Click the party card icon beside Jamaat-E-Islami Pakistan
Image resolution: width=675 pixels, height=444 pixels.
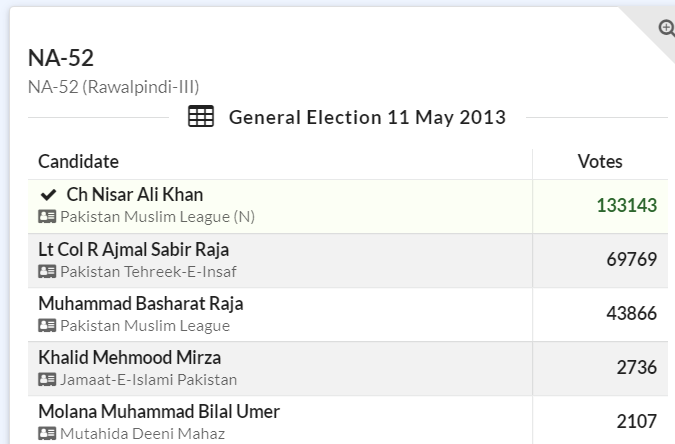pyautogui.click(x=47, y=379)
